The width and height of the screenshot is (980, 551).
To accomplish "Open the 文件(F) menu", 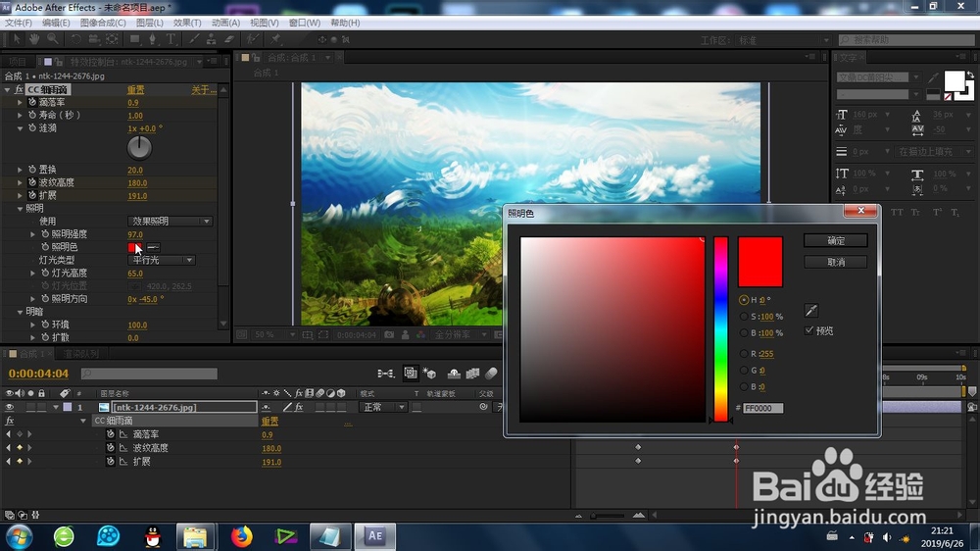I will [x=18, y=23].
